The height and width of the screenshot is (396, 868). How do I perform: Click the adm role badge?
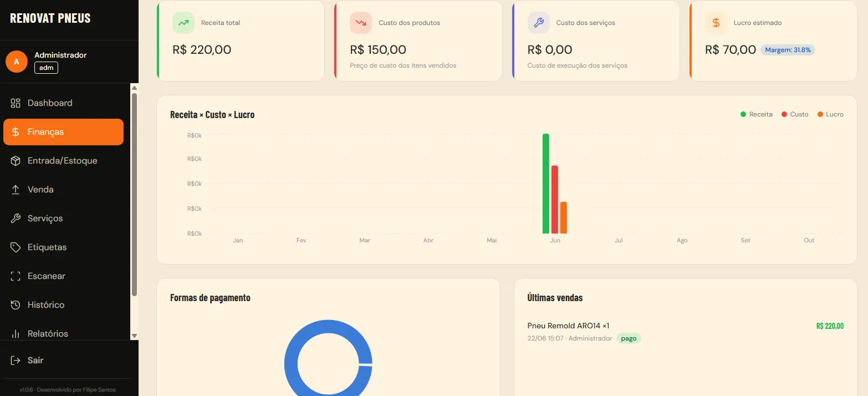click(46, 68)
